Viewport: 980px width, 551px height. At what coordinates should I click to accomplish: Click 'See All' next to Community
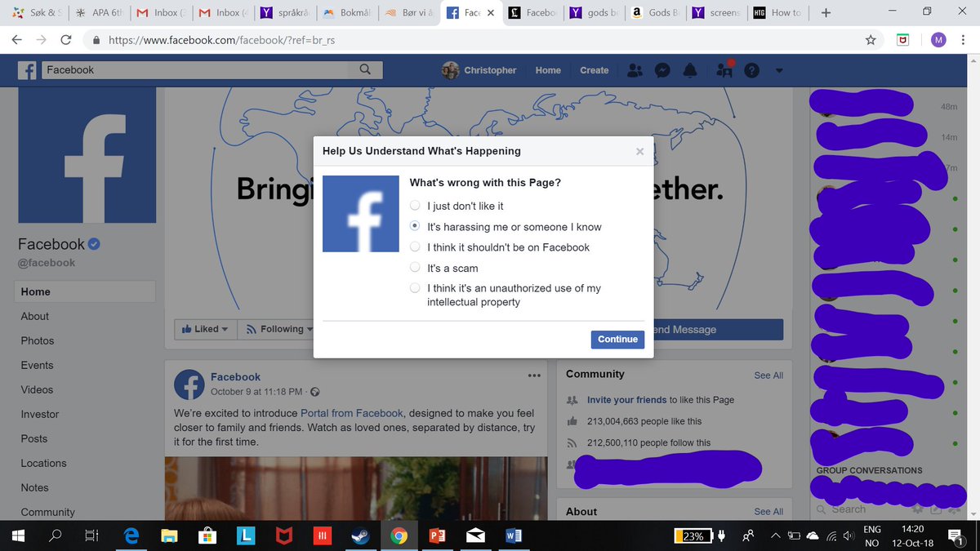pos(768,375)
